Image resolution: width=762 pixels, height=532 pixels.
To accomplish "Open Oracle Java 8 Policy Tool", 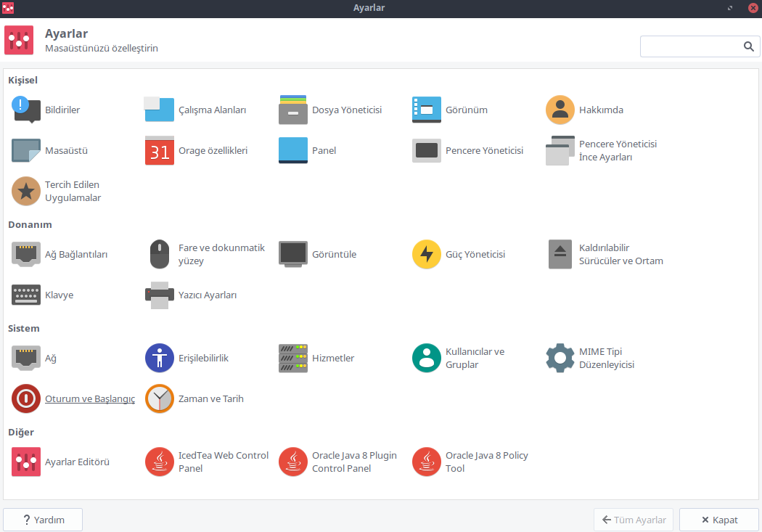I will [x=427, y=462].
